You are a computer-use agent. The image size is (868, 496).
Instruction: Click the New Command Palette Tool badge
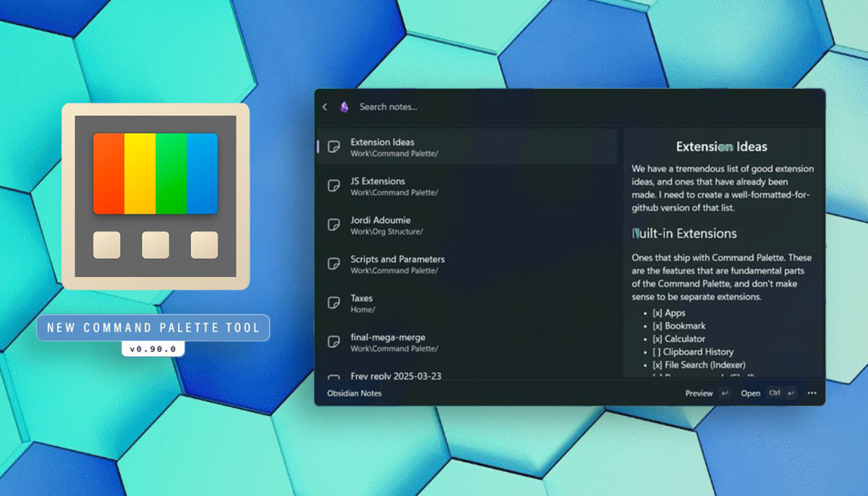tap(153, 328)
